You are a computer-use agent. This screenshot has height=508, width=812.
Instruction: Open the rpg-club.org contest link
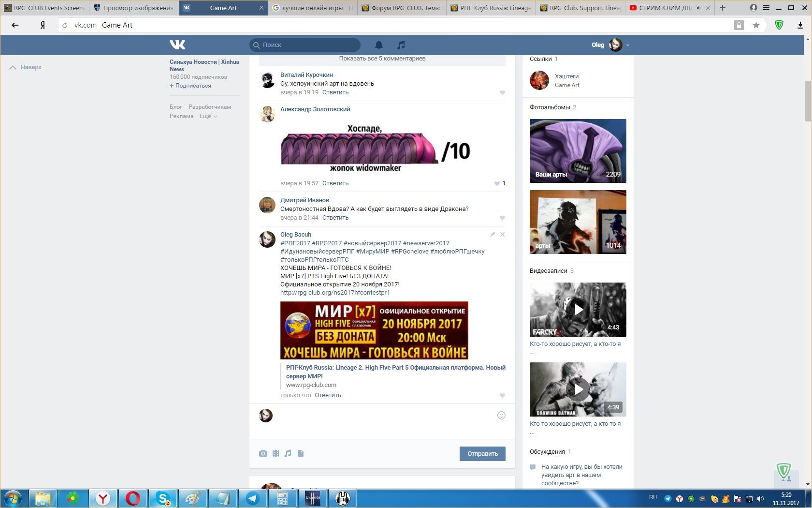[335, 293]
